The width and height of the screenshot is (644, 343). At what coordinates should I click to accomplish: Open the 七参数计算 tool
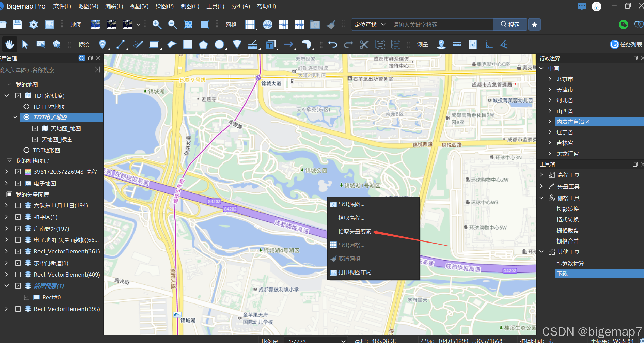point(570,263)
